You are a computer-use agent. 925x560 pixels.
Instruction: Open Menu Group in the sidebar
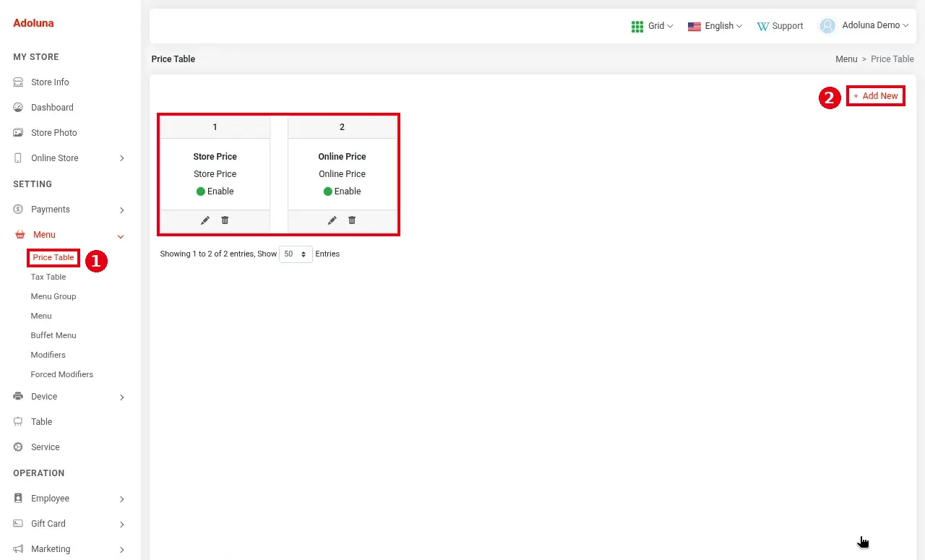(x=53, y=296)
